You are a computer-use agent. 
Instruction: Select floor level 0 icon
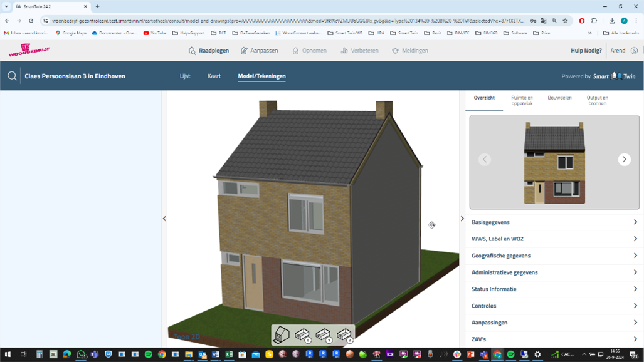302,335
